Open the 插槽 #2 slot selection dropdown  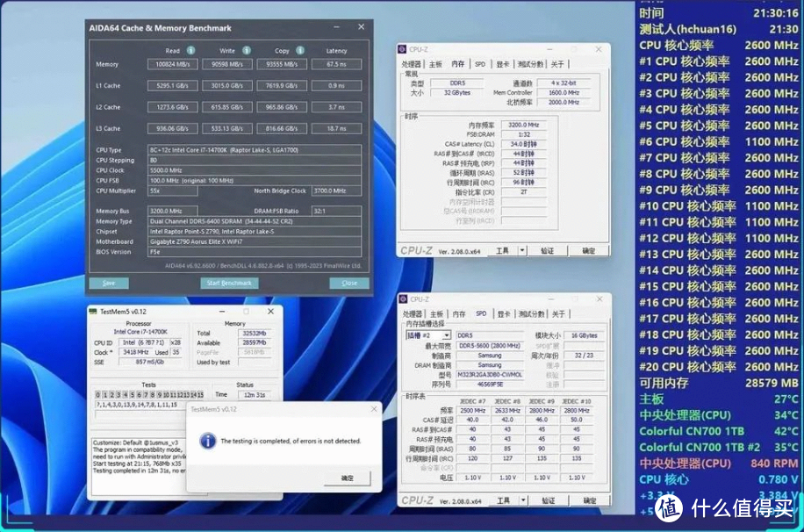click(x=446, y=335)
